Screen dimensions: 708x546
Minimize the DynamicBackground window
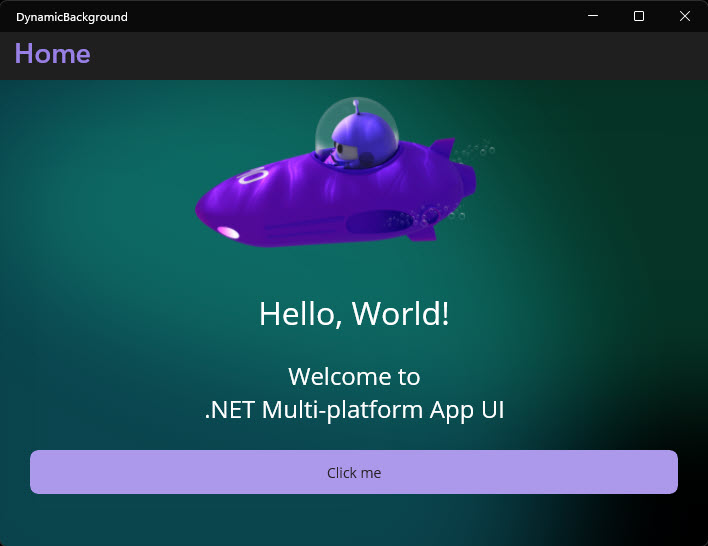click(x=593, y=16)
